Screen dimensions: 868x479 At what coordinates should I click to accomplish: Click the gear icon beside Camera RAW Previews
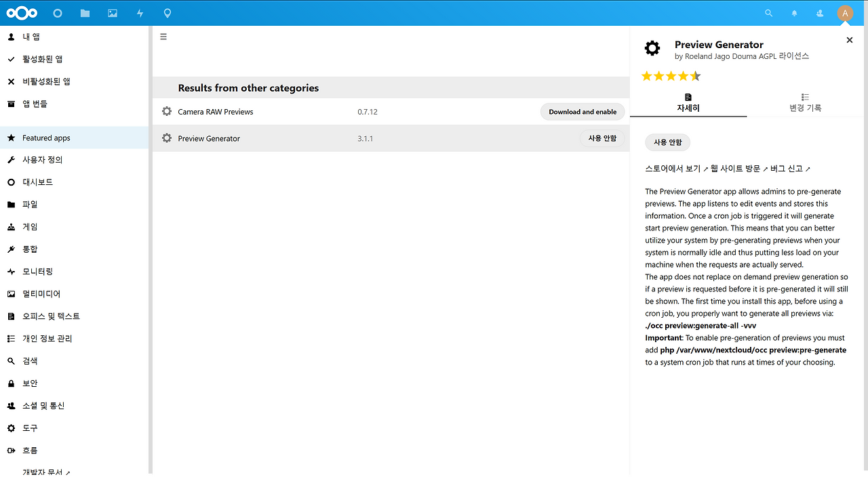pos(167,111)
